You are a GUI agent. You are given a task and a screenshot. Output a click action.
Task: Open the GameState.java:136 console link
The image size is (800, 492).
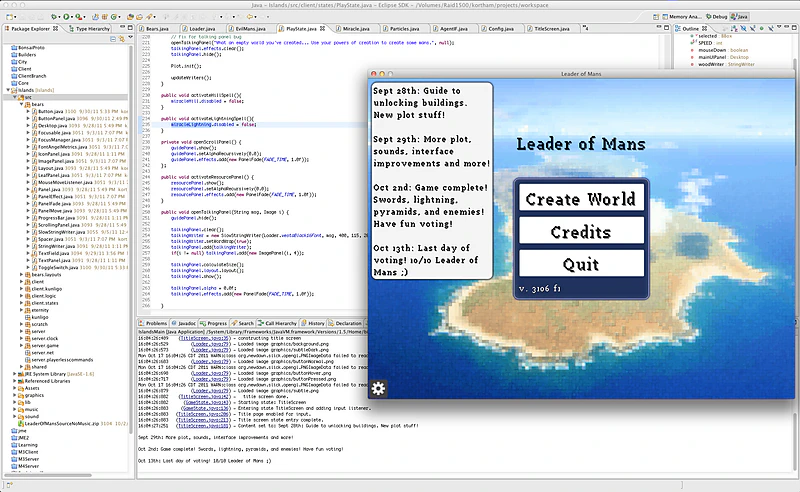click(206, 408)
